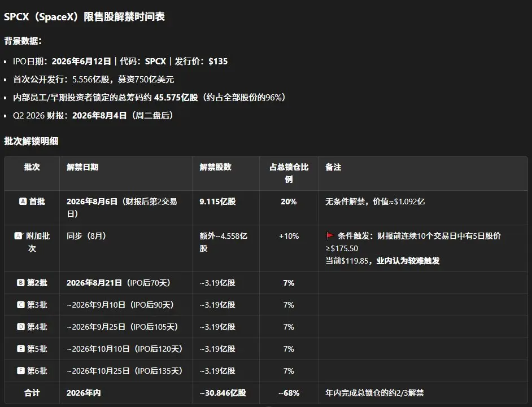The height and width of the screenshot is (407, 532).
Task: Click the note 年内完成总锁仓的约2/3解禁
Action: pos(374,393)
